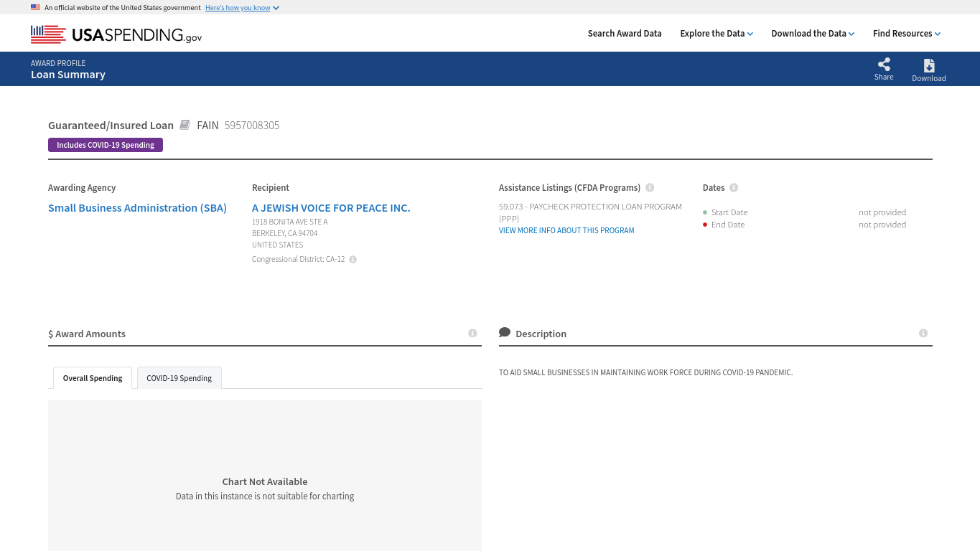This screenshot has width=980, height=551.
Task: Click the End Date label
Action: [x=728, y=225]
